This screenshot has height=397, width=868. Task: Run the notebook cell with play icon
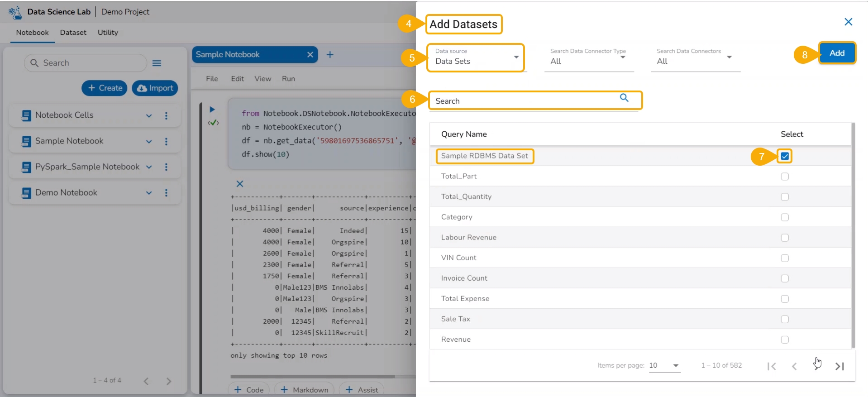[212, 110]
